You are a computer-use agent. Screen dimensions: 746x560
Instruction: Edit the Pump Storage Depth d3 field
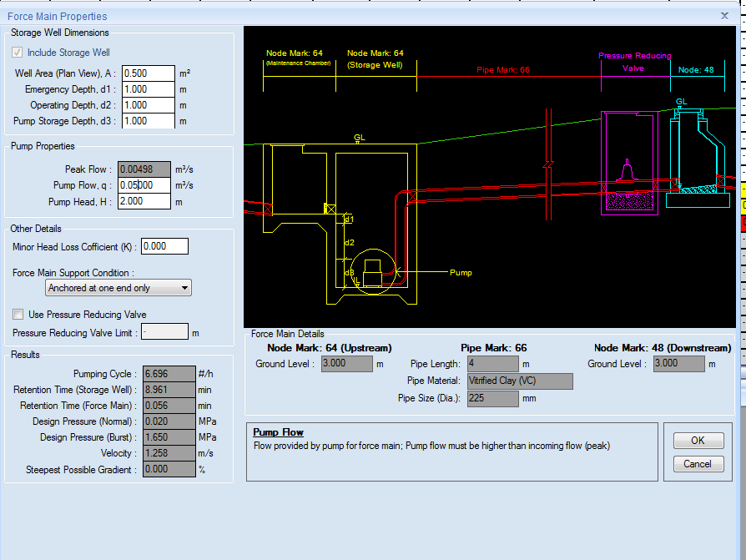click(149, 121)
